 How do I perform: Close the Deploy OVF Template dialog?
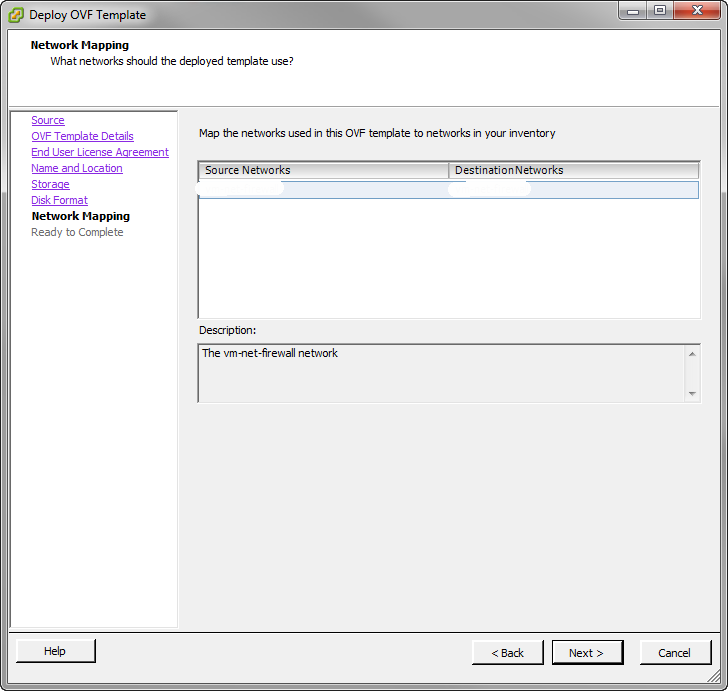click(696, 11)
